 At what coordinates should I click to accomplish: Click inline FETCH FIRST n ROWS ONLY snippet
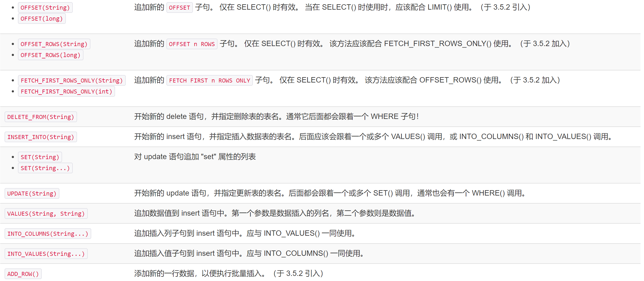point(209,80)
